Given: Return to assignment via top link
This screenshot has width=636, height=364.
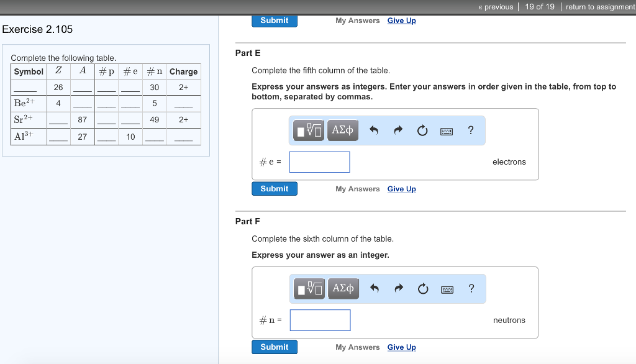Looking at the screenshot, I should (600, 7).
